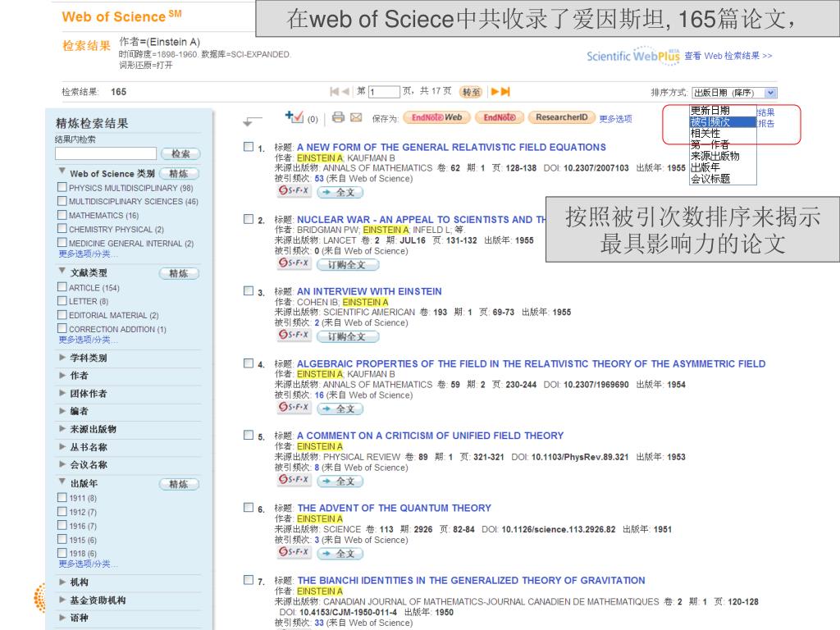Viewport: 840px width, 630px height.
Task: Open SFX link for result 5
Action: click(x=294, y=479)
